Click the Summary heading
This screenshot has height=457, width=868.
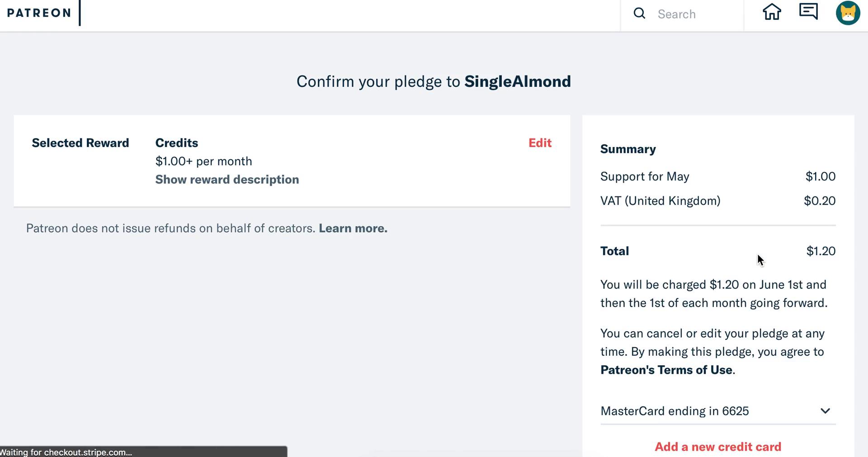point(628,149)
